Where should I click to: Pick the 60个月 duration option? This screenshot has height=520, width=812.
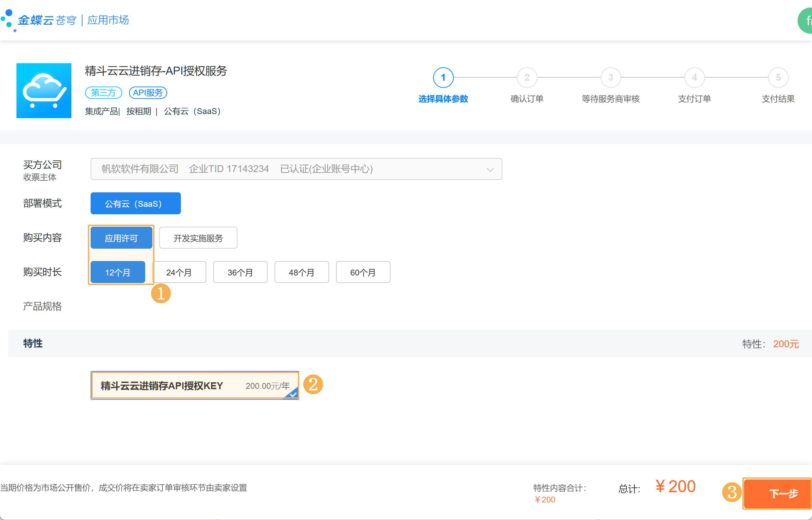[363, 272]
